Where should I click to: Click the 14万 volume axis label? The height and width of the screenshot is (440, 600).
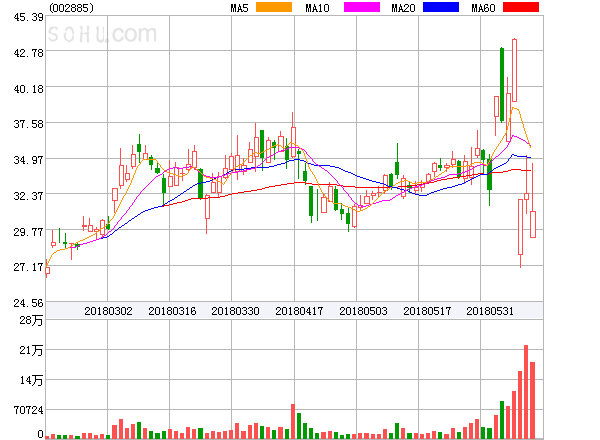[31, 380]
